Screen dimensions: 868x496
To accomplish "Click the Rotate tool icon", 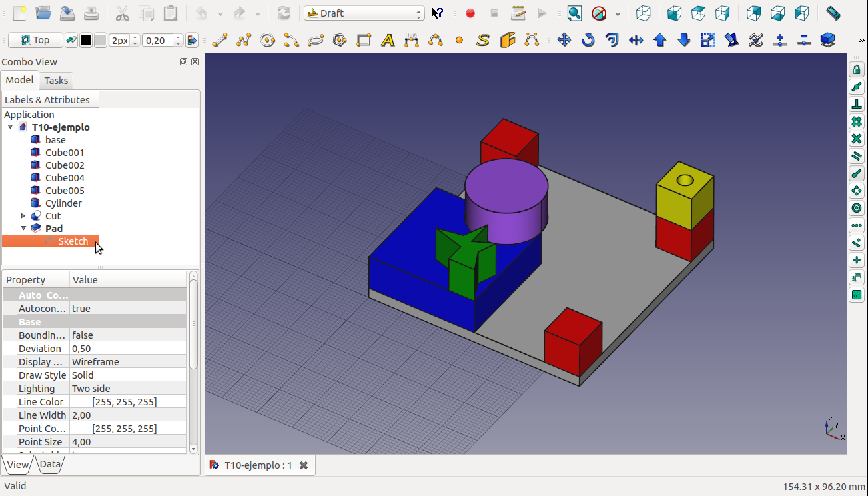I will (x=588, y=41).
